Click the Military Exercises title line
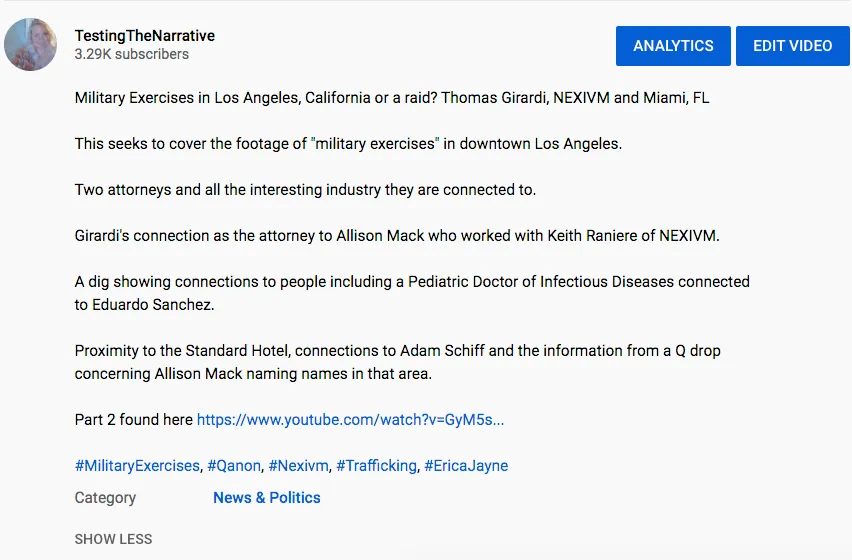This screenshot has width=852, height=560. click(392, 98)
